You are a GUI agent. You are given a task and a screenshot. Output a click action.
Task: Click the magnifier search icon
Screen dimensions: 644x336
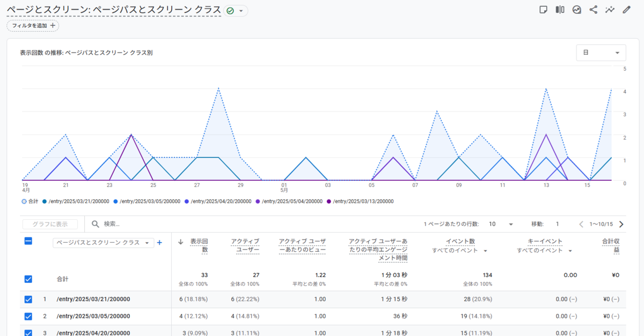pyautogui.click(x=96, y=224)
